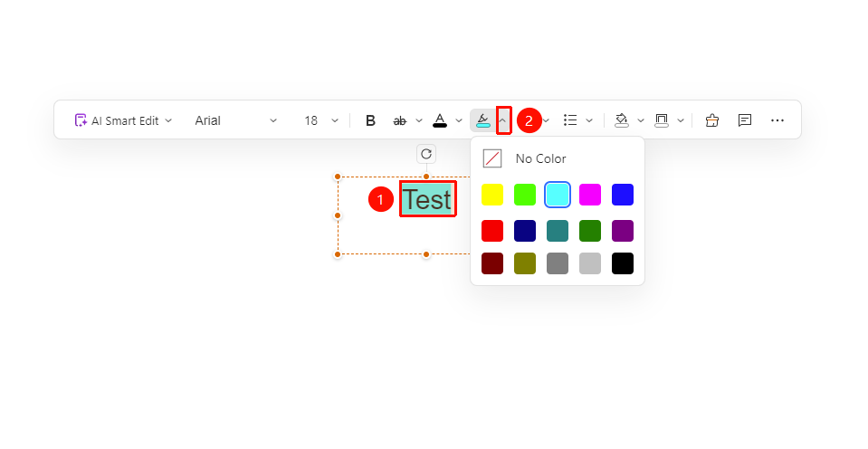Toggle strikethrough formatting
This screenshot has width=868, height=449.
(400, 120)
